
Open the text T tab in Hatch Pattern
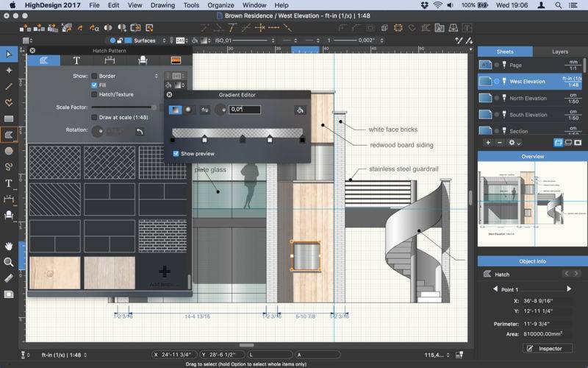click(x=76, y=60)
